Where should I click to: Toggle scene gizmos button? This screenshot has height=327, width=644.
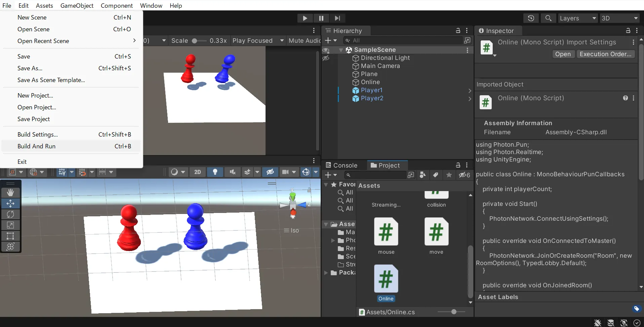coord(306,172)
